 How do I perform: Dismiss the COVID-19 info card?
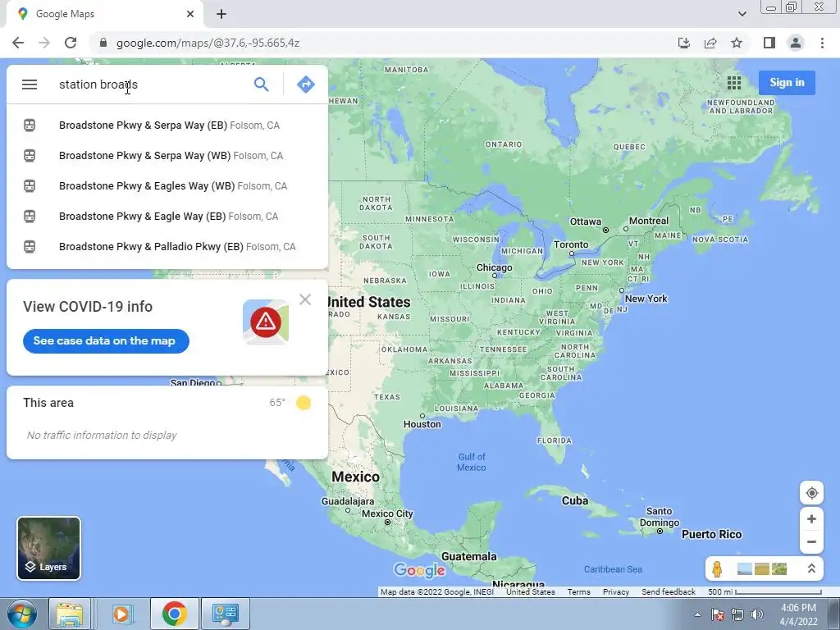[x=305, y=299]
